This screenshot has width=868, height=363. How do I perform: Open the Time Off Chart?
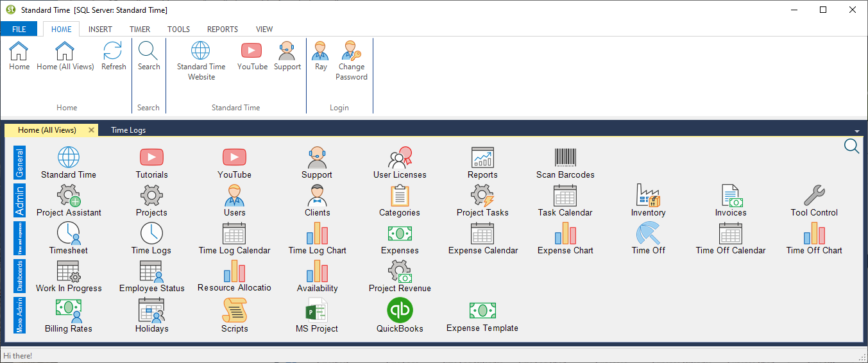(814, 239)
